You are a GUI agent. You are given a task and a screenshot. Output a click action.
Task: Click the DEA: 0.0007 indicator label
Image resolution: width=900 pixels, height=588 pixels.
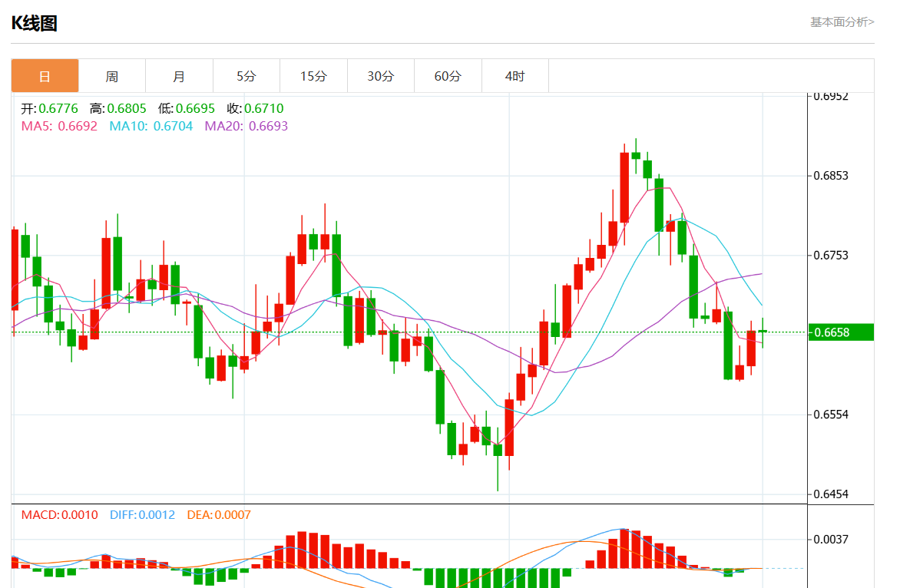[x=219, y=515]
